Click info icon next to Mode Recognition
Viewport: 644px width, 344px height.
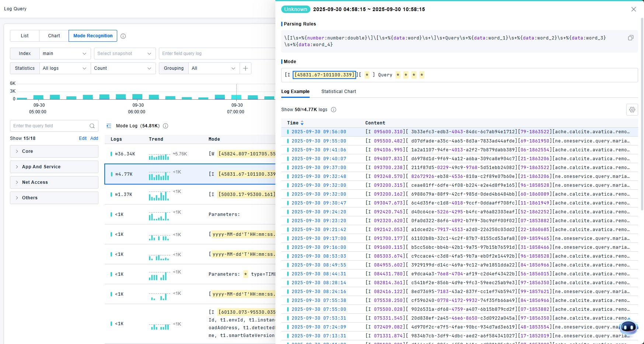[123, 36]
